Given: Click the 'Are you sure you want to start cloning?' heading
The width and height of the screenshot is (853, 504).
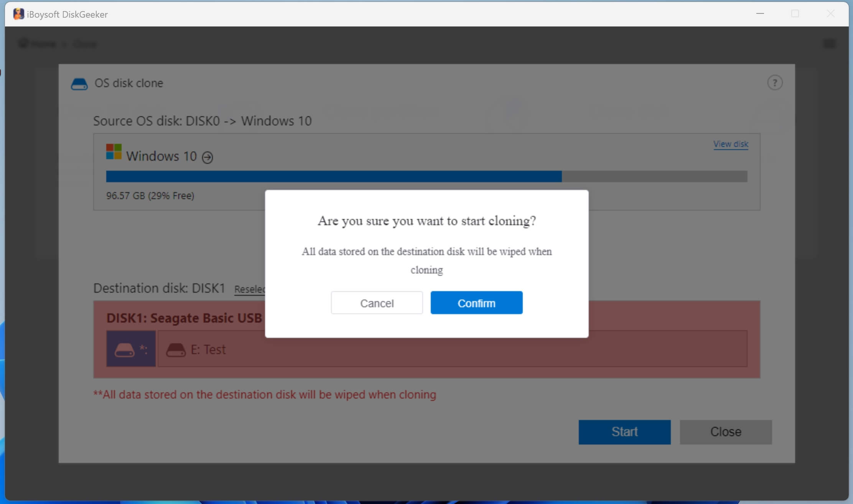Looking at the screenshot, I should (x=426, y=221).
